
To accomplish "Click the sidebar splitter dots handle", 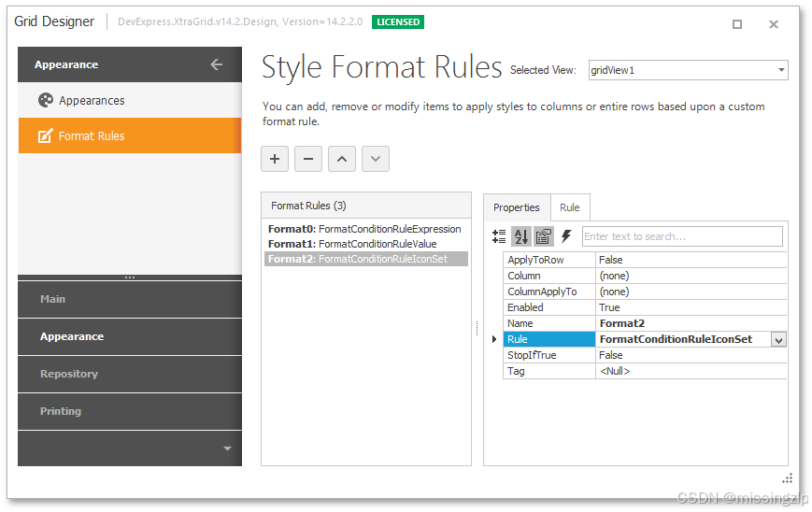I will pos(130,277).
